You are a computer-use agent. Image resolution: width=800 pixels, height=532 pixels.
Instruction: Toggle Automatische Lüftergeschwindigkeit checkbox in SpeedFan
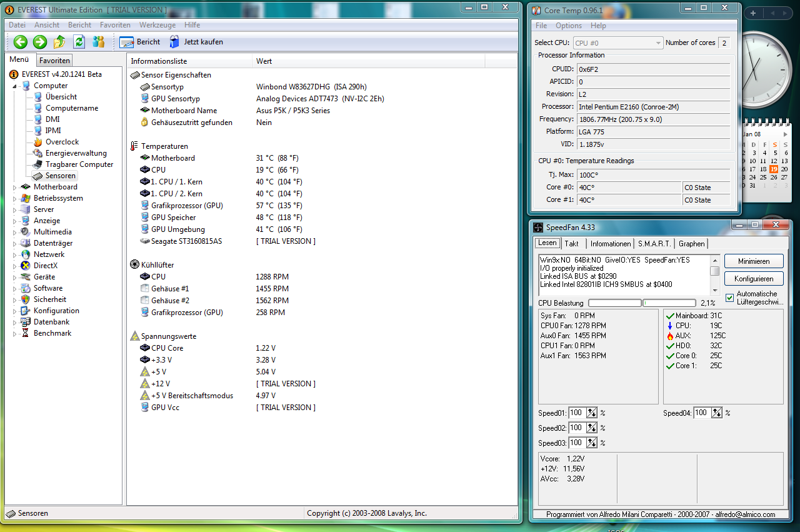(730, 298)
